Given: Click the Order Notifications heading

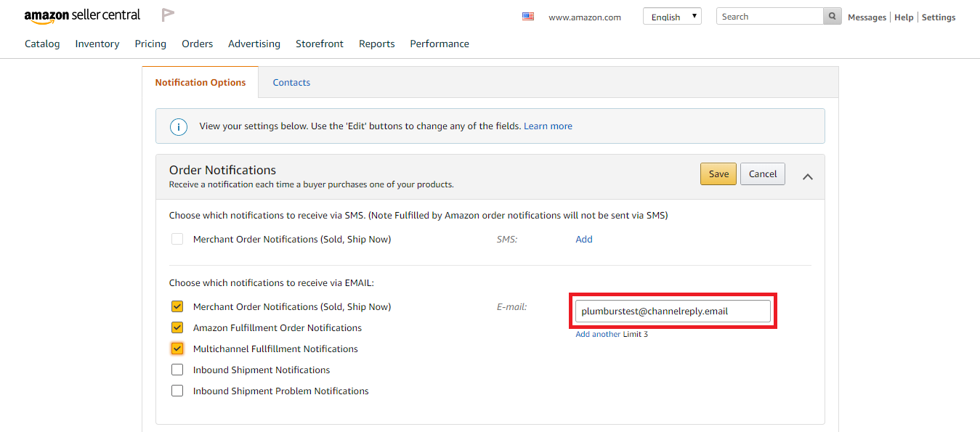Looking at the screenshot, I should click(x=222, y=170).
